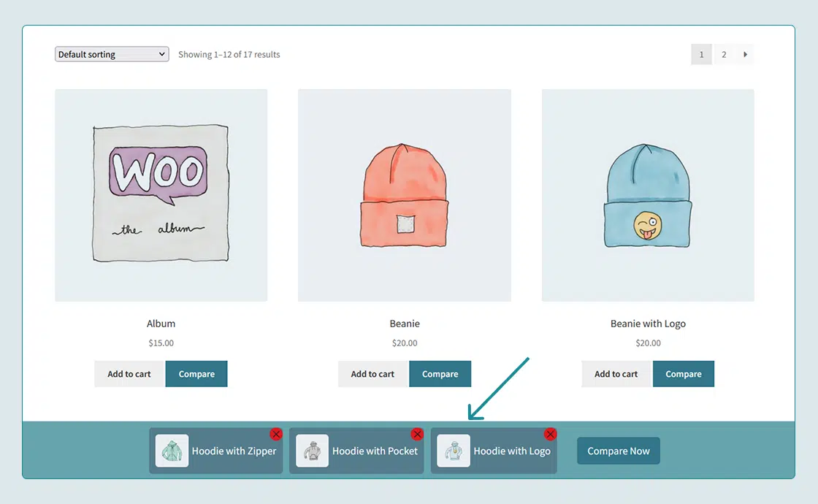Remove Hoodie with Zipper from compare bar
818x504 pixels.
(276, 435)
